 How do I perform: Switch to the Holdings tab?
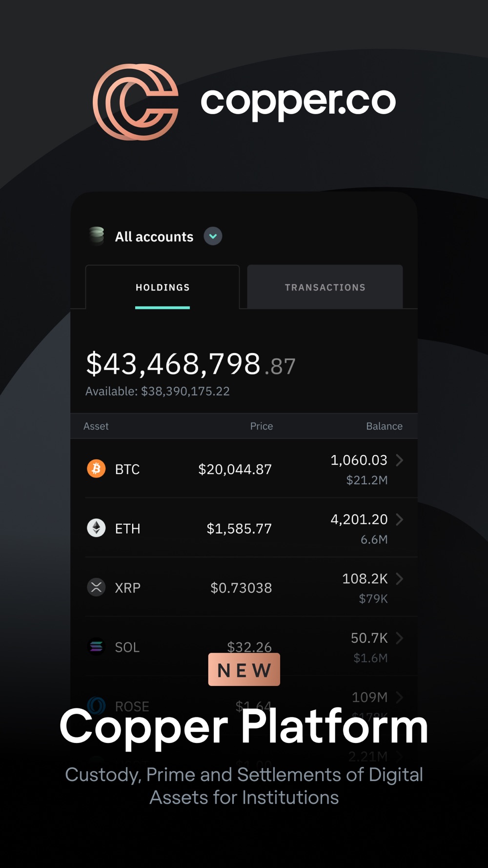pos(163,287)
